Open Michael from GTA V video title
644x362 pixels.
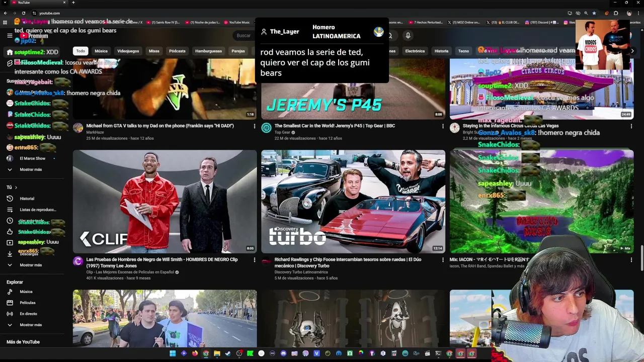[160, 126]
